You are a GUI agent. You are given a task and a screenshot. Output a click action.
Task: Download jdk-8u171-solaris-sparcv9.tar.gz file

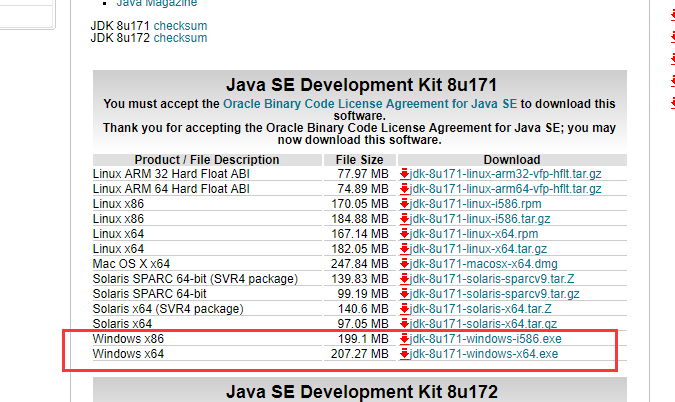click(x=494, y=294)
